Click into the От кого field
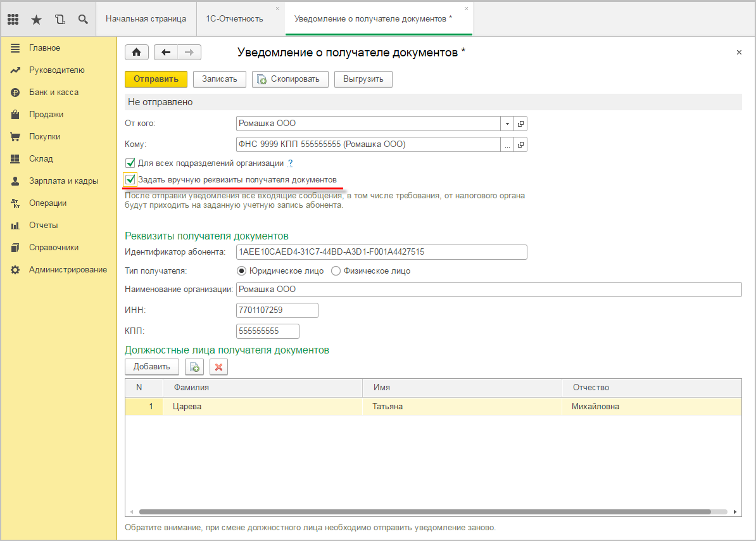Image resolution: width=756 pixels, height=541 pixels. click(x=369, y=124)
